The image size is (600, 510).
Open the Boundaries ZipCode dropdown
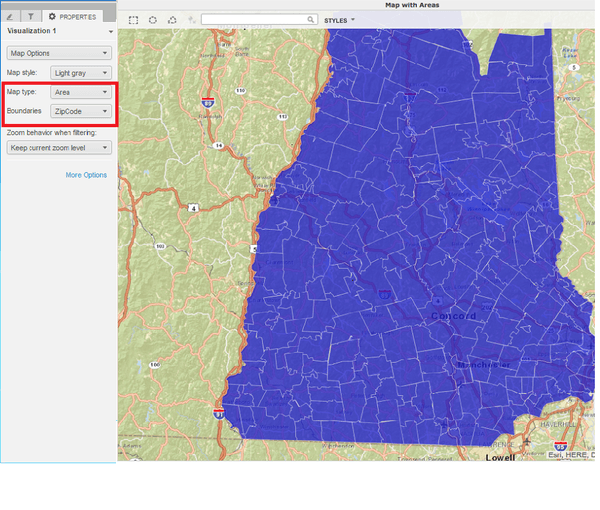point(81,111)
